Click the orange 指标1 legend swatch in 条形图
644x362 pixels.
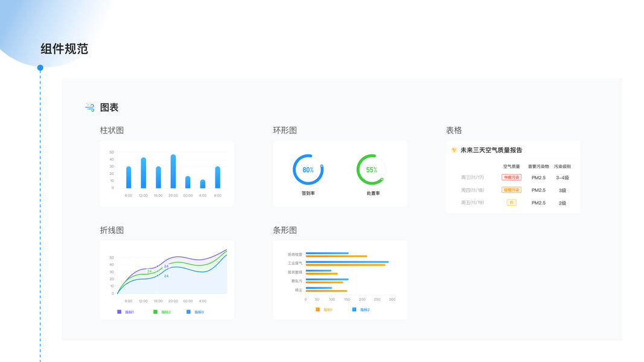[317, 310]
